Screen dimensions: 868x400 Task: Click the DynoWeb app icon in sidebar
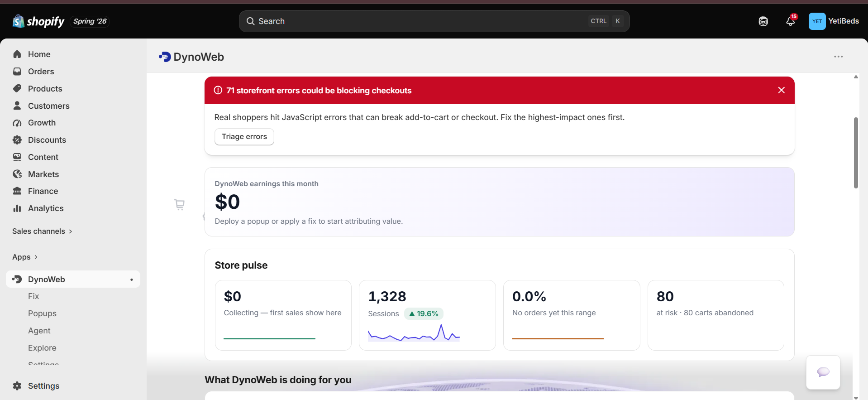click(17, 280)
